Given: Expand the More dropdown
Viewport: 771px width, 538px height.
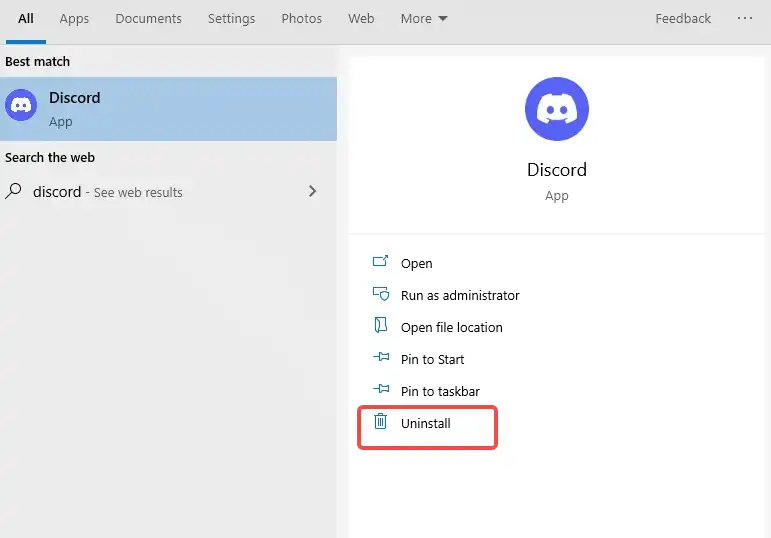Looking at the screenshot, I should pyautogui.click(x=424, y=19).
